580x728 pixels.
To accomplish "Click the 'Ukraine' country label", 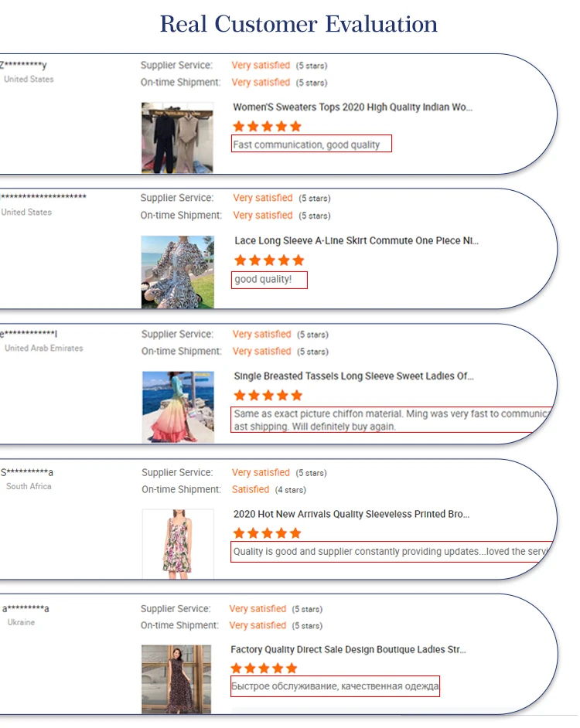I will [x=21, y=622].
